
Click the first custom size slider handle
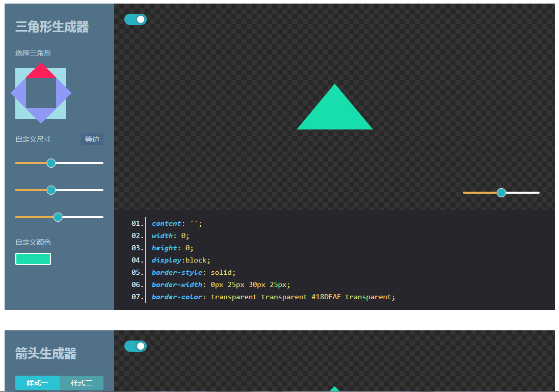pos(51,163)
